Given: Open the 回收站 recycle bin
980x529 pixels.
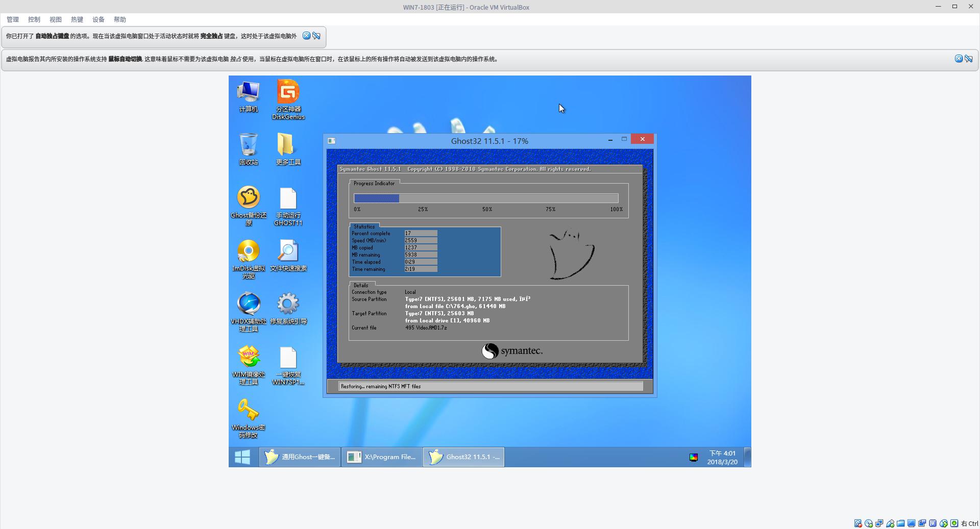Looking at the screenshot, I should (x=249, y=145).
